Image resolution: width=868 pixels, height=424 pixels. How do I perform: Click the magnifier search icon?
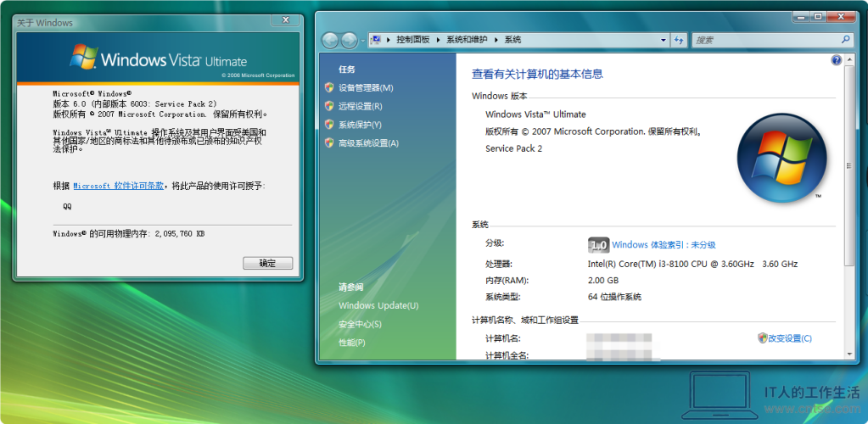(845, 40)
